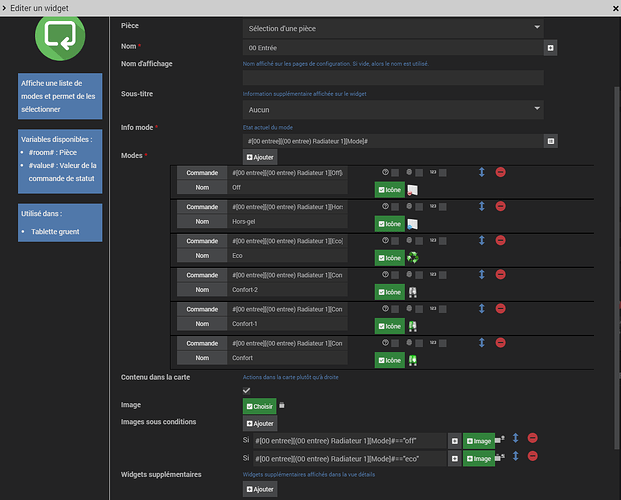Click the plus icon next to the Nom field
Image resolution: width=621 pixels, height=500 pixels.
click(550, 48)
